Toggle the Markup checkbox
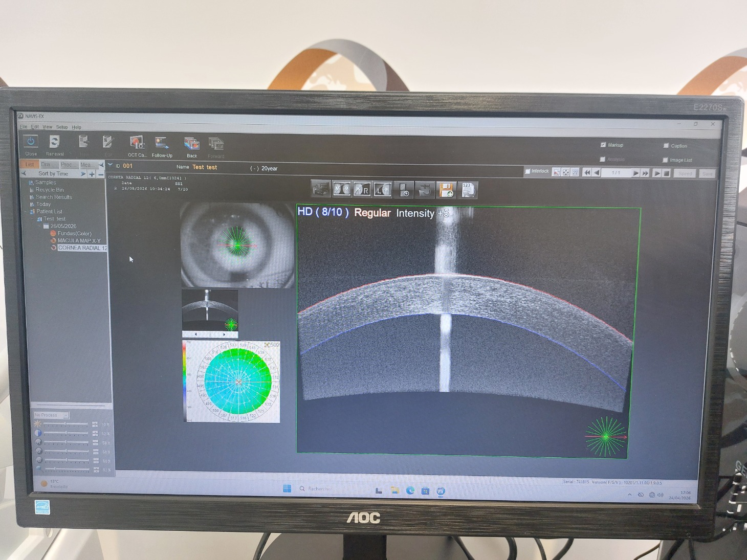Image resolution: width=747 pixels, height=560 pixels. [603, 145]
